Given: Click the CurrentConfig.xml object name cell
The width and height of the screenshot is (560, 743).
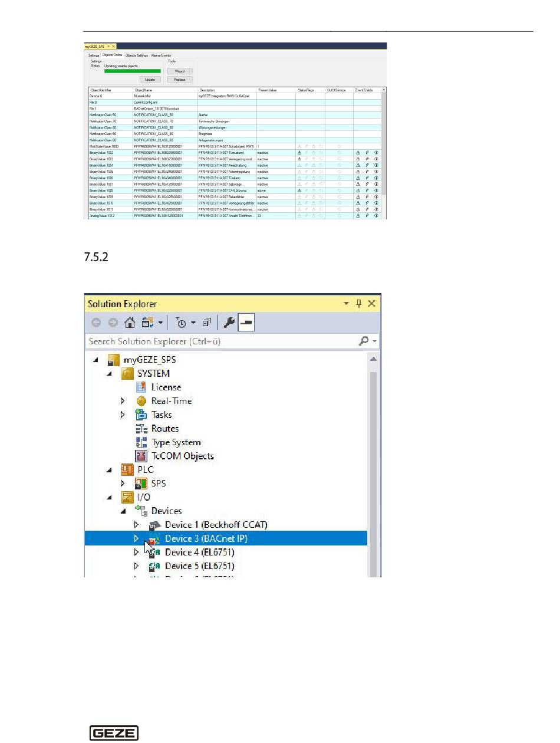Looking at the screenshot, I should (165, 102).
